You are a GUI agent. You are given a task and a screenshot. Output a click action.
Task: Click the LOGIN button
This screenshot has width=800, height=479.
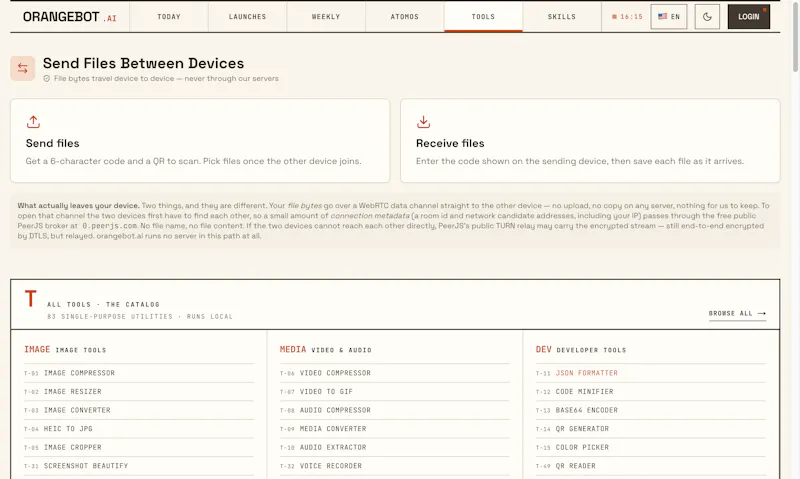[748, 17]
